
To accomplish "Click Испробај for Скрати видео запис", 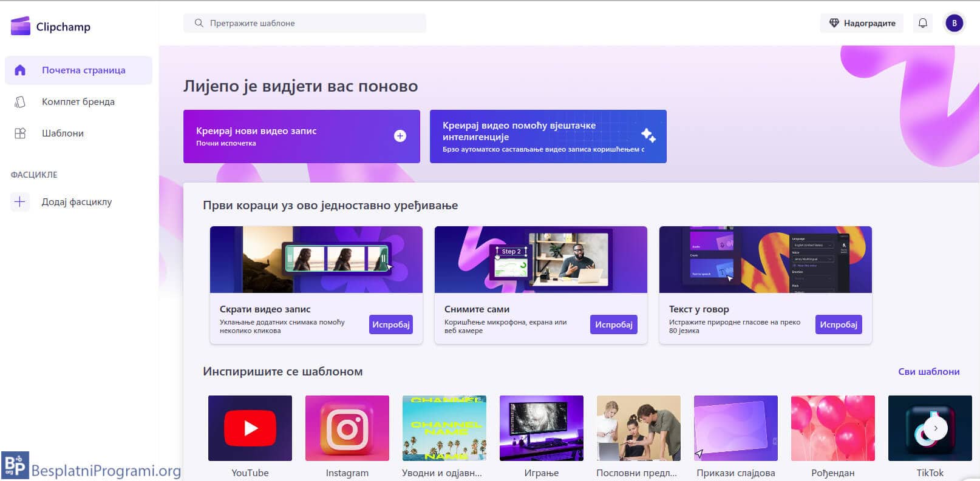I will [391, 325].
